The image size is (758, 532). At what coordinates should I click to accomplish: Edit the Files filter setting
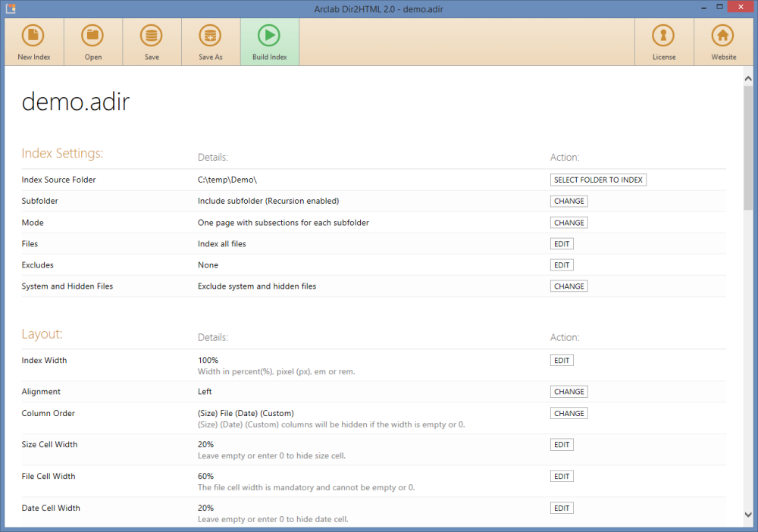point(562,244)
